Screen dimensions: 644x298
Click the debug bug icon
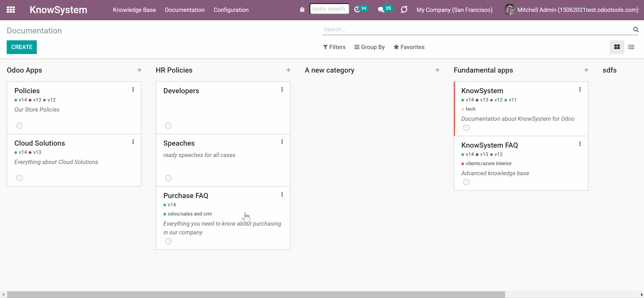click(x=302, y=10)
